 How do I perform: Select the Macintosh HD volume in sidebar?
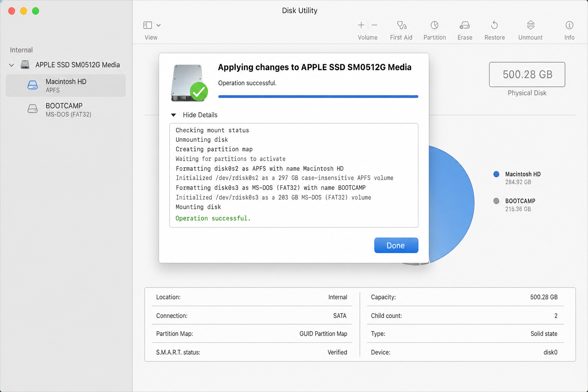point(65,85)
